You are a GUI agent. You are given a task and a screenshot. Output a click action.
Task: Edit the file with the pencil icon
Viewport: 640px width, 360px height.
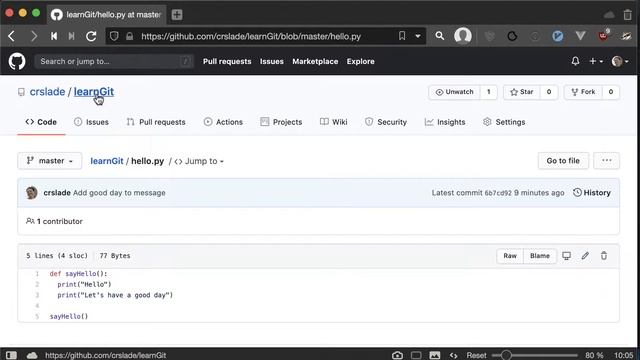click(x=585, y=256)
